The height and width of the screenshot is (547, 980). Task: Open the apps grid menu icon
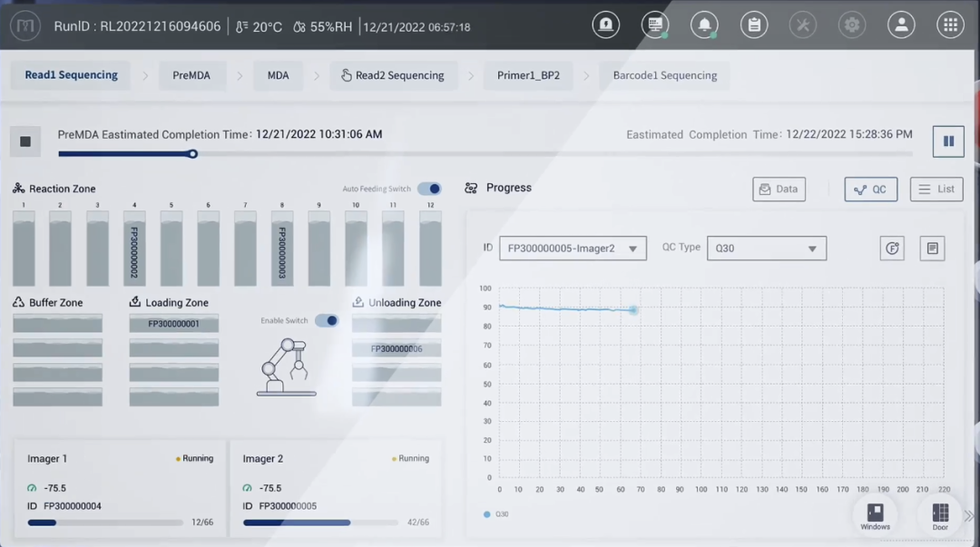point(950,25)
